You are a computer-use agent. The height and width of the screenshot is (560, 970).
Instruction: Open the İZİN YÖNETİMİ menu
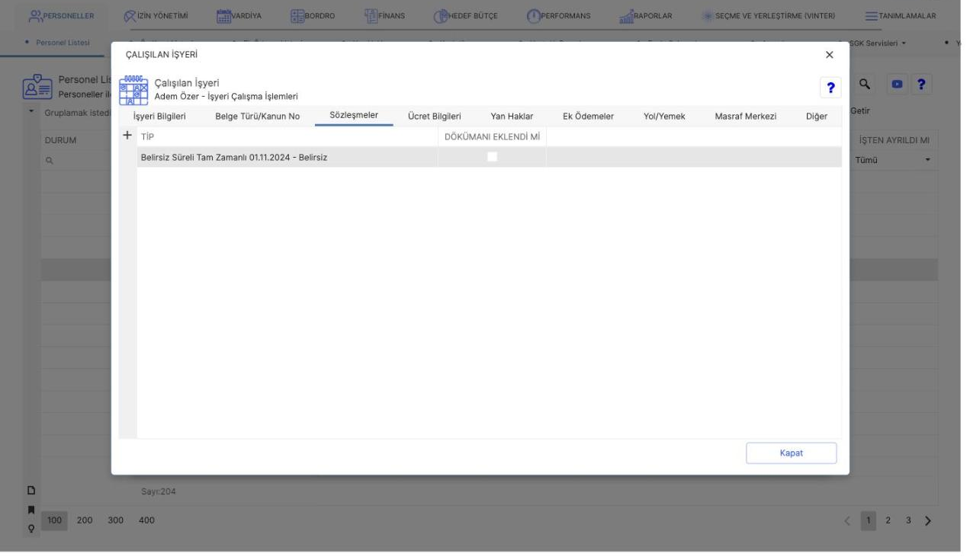coord(156,16)
